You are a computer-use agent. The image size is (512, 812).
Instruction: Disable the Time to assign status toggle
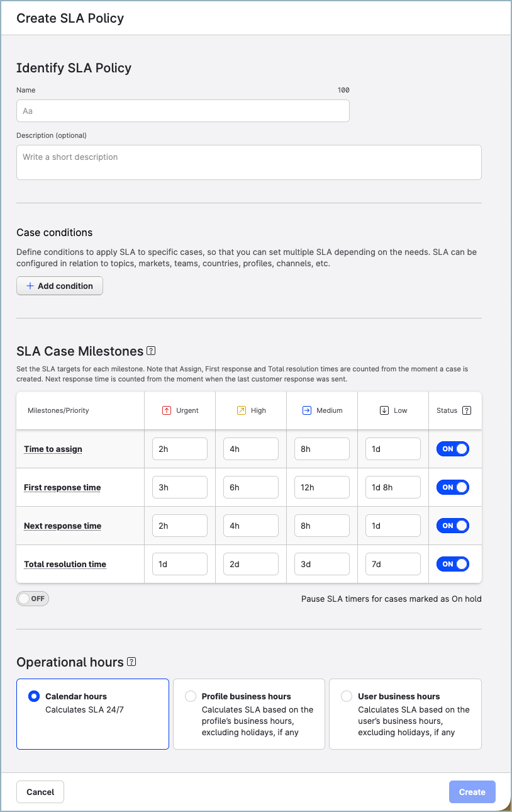tap(452, 448)
